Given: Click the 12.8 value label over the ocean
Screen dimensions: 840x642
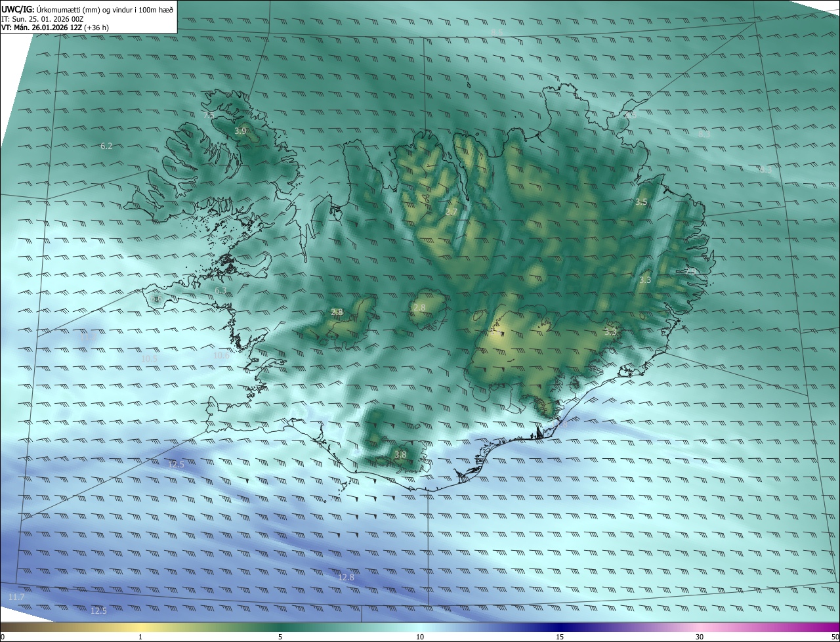Looking at the screenshot, I should pyautogui.click(x=346, y=577).
